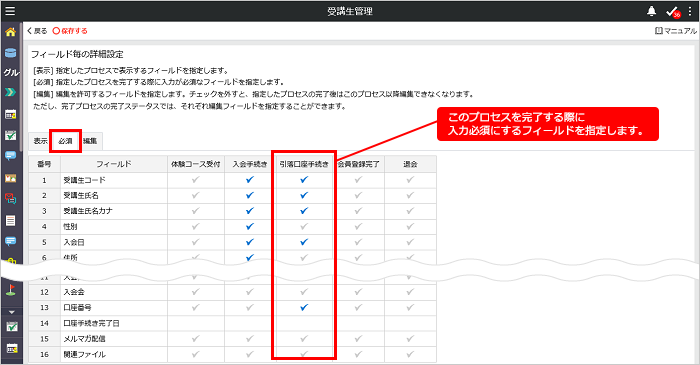
Task: Toggle メルマガ配信 required for 入会手続き
Action: (x=250, y=339)
